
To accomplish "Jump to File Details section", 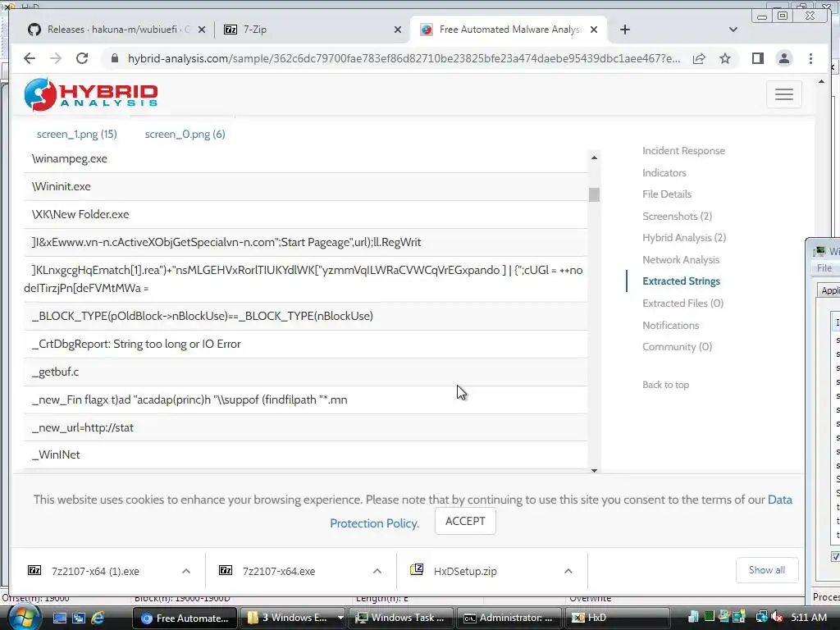I will [x=667, y=194].
